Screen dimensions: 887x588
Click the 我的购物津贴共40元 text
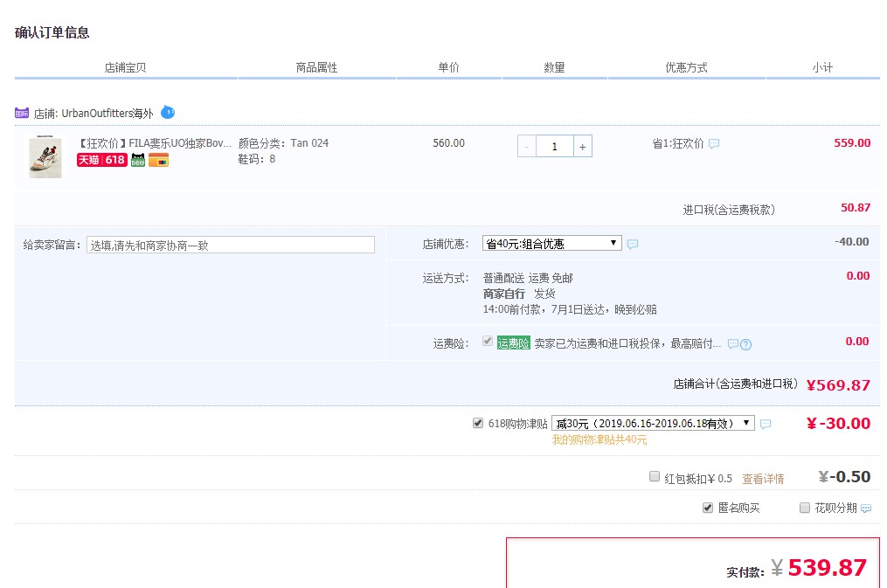click(599, 439)
